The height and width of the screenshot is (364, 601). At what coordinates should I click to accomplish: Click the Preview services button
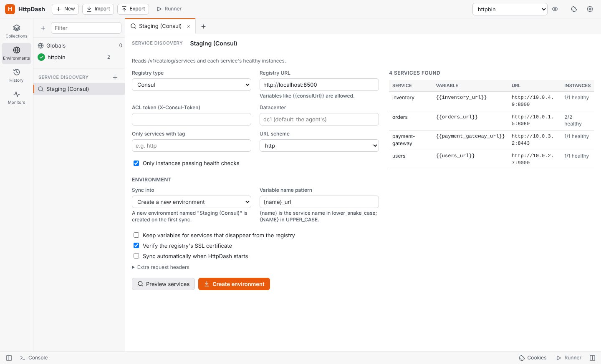pyautogui.click(x=163, y=284)
